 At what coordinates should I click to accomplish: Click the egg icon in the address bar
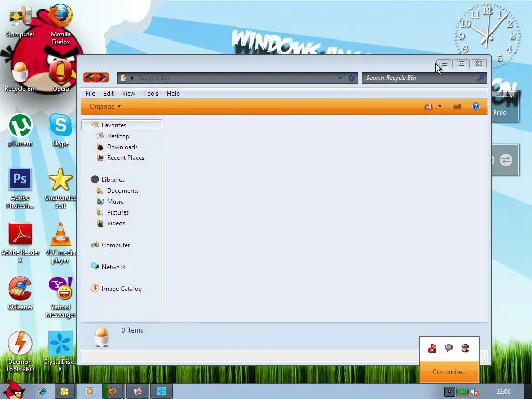123,78
